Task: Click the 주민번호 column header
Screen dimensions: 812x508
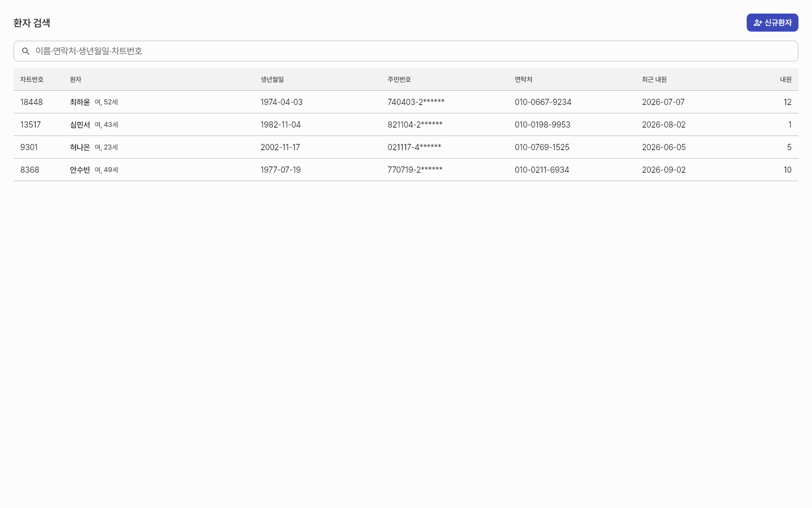Action: pos(399,80)
